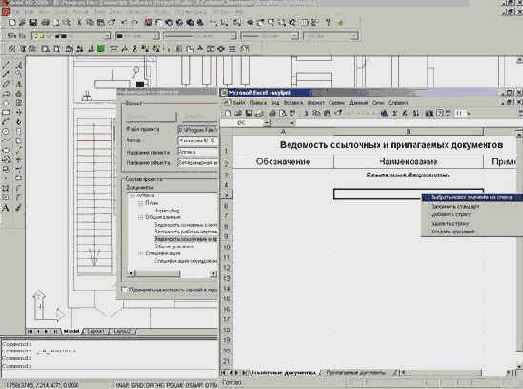This screenshot has height=389, width=523.
Task: Switch to Model tab in AutoCAD
Action: coord(71,332)
